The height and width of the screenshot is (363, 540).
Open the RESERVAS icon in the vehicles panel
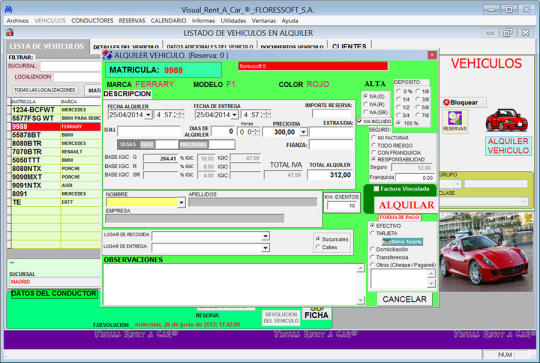(x=455, y=121)
